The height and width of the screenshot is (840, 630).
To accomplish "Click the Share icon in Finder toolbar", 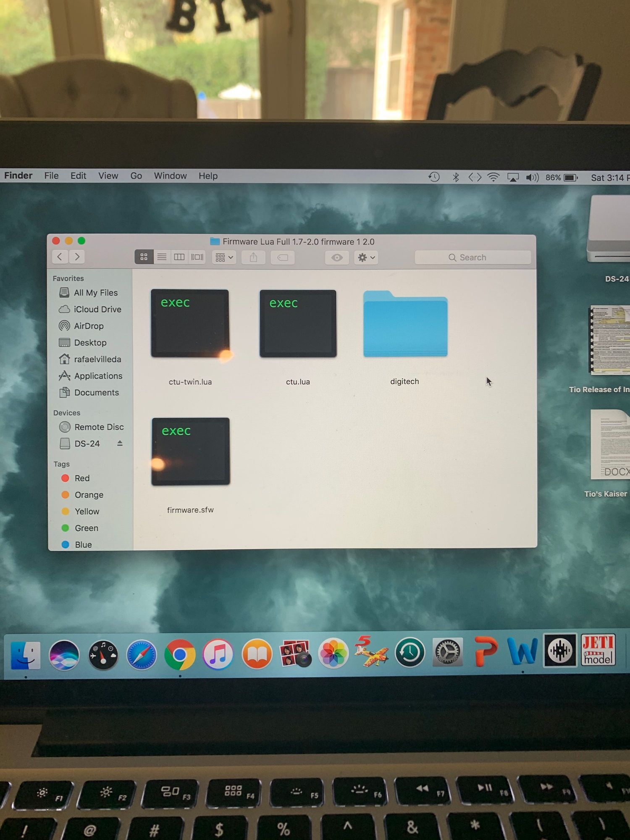I will pos(253,257).
